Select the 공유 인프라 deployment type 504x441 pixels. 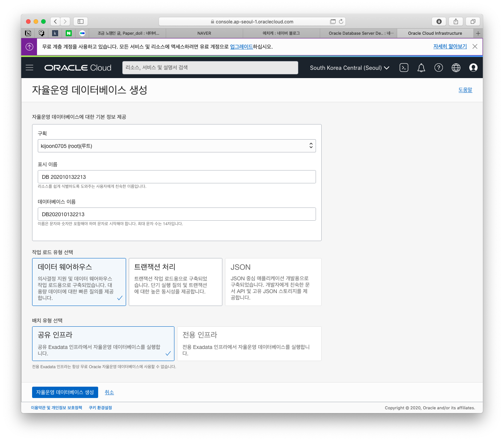103,344
